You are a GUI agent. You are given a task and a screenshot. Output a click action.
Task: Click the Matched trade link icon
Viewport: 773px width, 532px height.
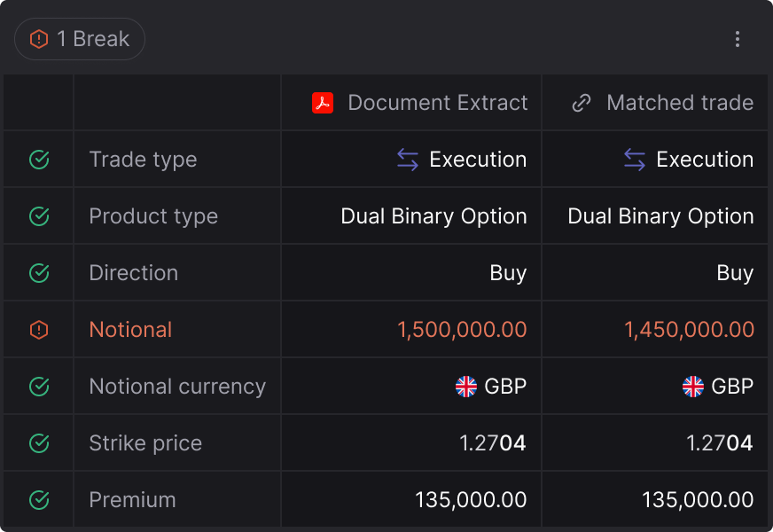click(582, 103)
